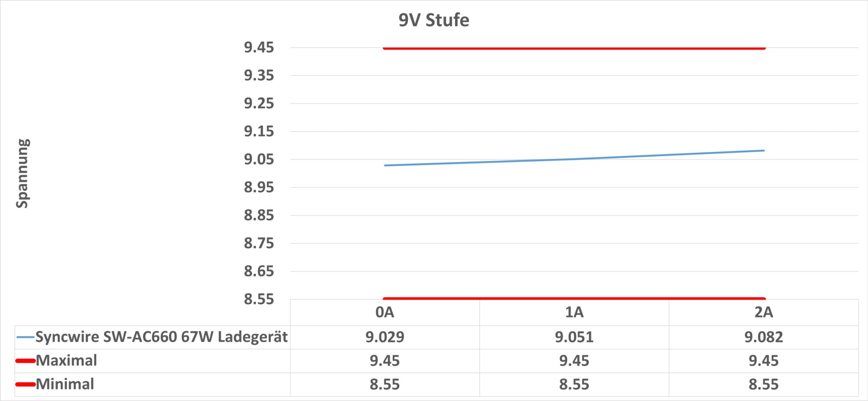Select the "Minimal" legend label

point(65,384)
